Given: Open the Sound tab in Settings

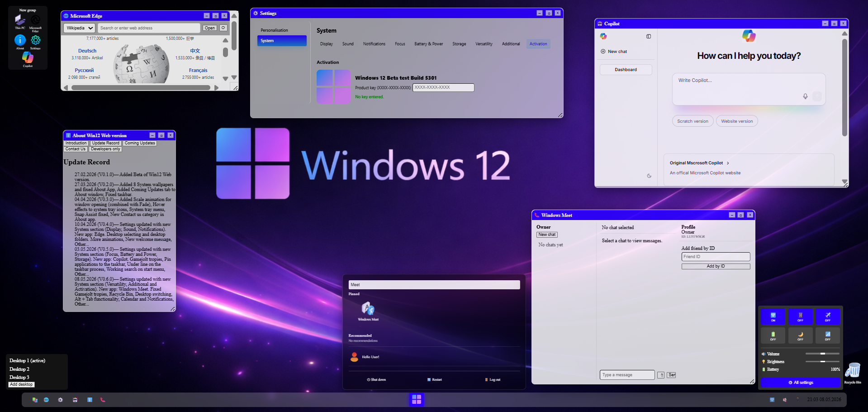Looking at the screenshot, I should 348,44.
